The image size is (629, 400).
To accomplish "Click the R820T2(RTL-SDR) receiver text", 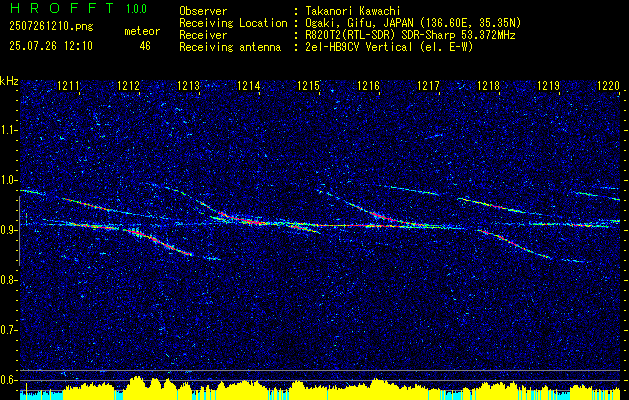I will (409, 35).
